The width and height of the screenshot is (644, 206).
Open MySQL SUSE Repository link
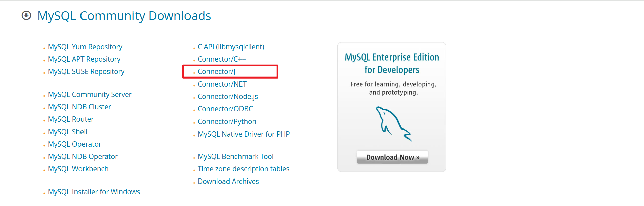point(86,72)
